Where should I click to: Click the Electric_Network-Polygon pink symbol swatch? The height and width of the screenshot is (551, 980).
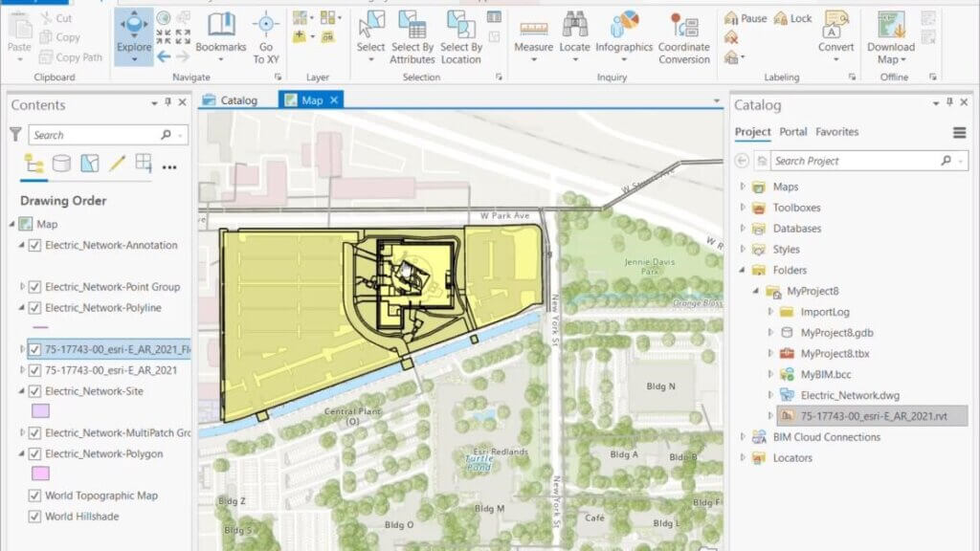coord(41,474)
